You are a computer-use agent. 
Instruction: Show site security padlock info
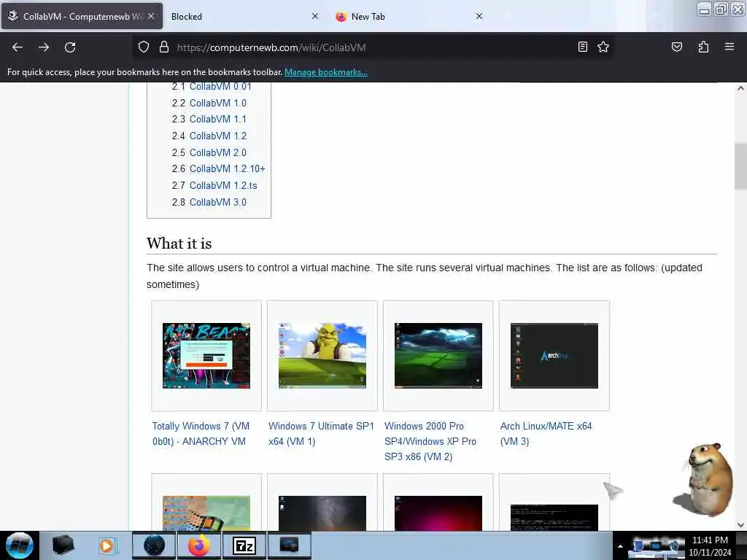pyautogui.click(x=164, y=47)
